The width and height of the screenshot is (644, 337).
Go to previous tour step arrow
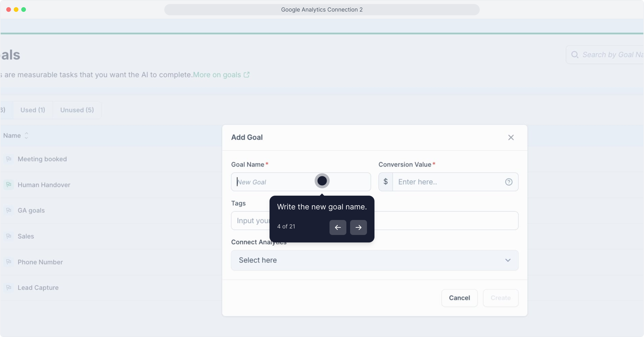(x=338, y=227)
